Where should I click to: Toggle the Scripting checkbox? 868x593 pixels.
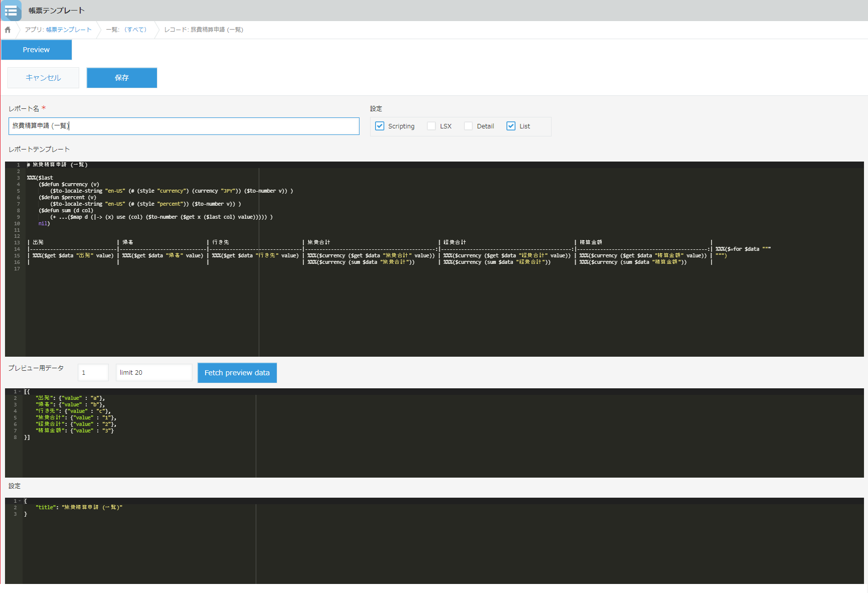pos(380,126)
